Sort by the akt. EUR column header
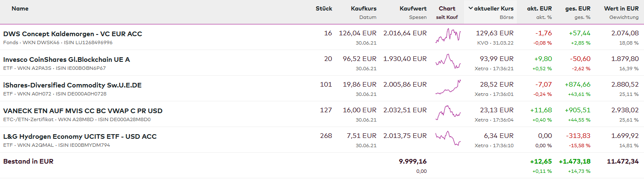Image resolution: width=644 pixels, height=180 pixels. (539, 8)
